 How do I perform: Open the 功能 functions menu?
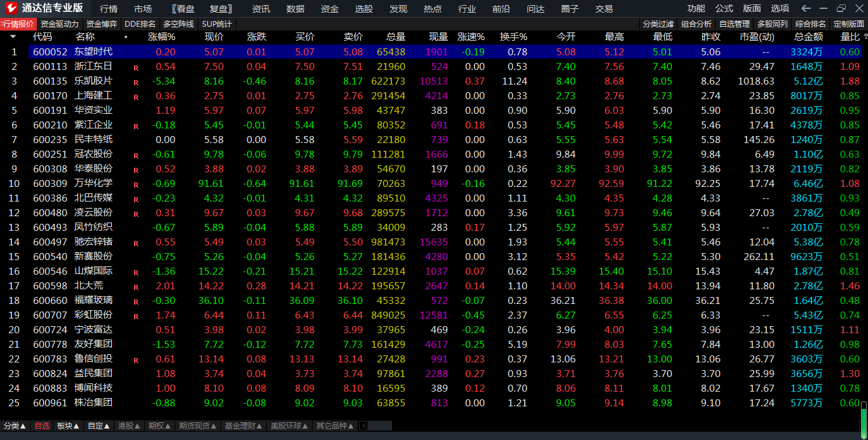click(x=696, y=9)
